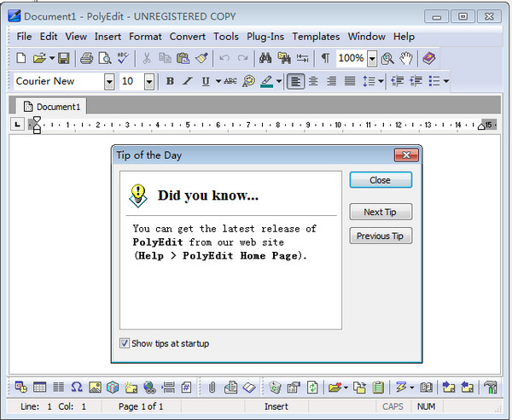The image size is (512, 420).
Task: Open the zoom percentage dropdown
Action: (371, 58)
